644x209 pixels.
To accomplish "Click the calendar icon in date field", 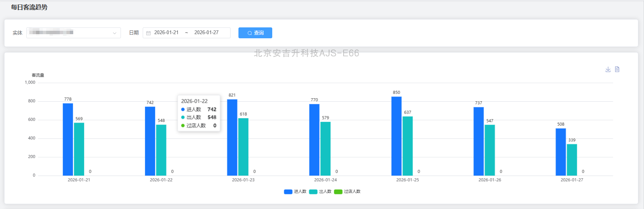I will pyautogui.click(x=148, y=33).
